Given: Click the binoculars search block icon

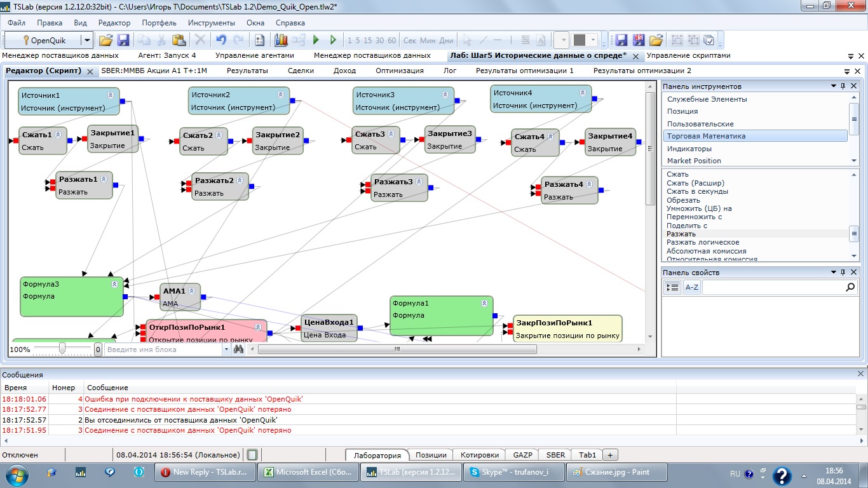Looking at the screenshot, I should [x=239, y=349].
